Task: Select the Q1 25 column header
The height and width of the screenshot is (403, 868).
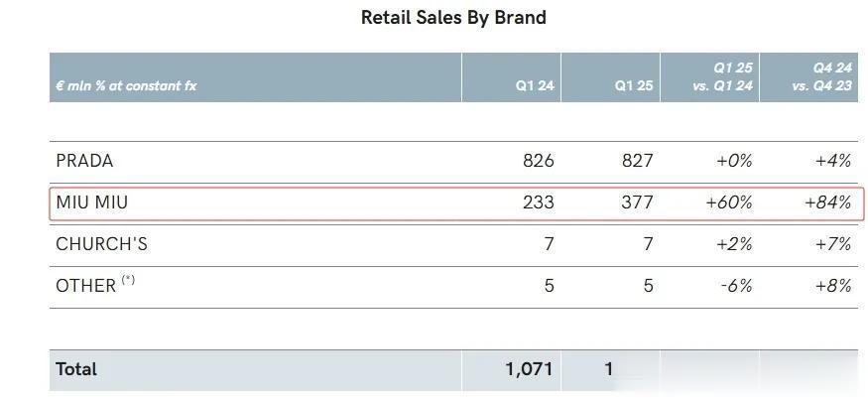Action: [x=633, y=85]
